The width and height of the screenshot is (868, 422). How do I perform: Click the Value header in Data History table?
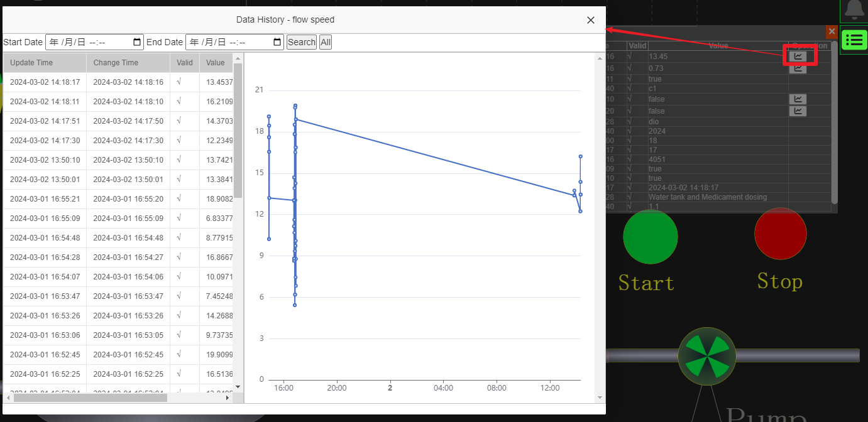pos(216,63)
